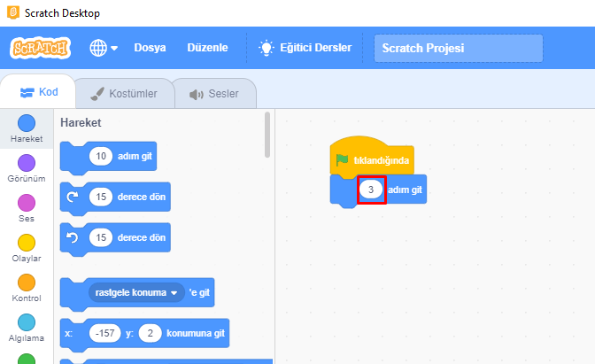Screen dimensions: 595x364
Task: Switch to the Sesler tab
Action: click(213, 93)
